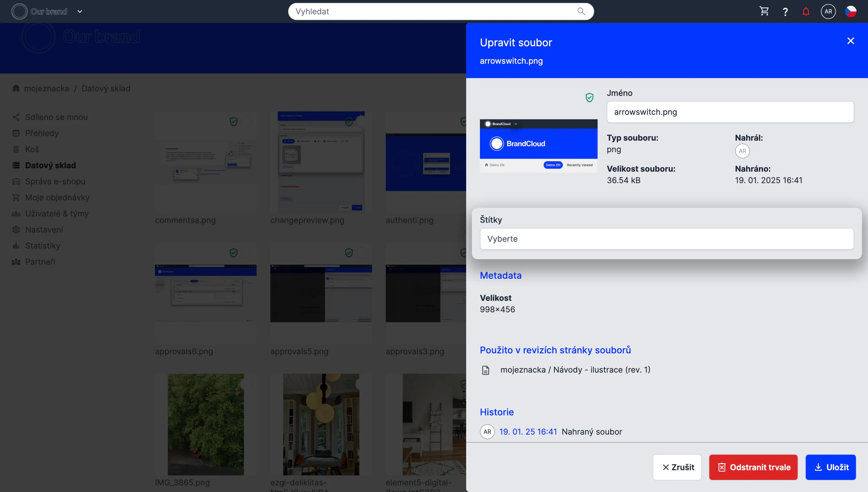Open the shopping cart icon
868x492 pixels.
764,11
